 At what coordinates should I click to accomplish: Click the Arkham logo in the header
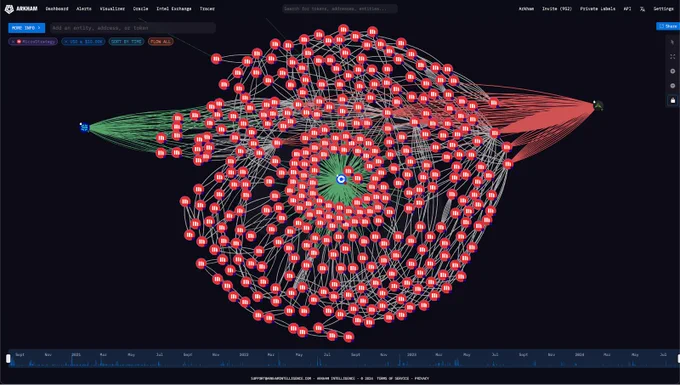21,9
